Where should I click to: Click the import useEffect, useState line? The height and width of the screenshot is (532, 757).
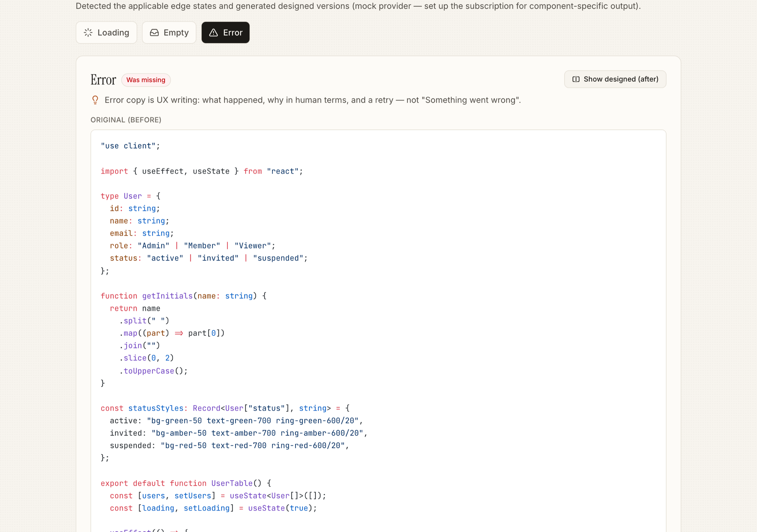[x=202, y=172]
